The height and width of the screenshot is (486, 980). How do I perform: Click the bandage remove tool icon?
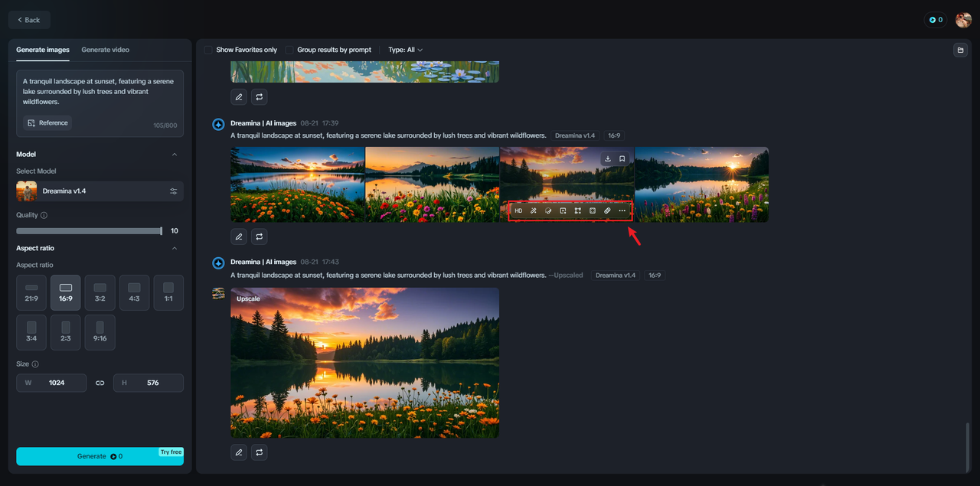click(x=607, y=210)
